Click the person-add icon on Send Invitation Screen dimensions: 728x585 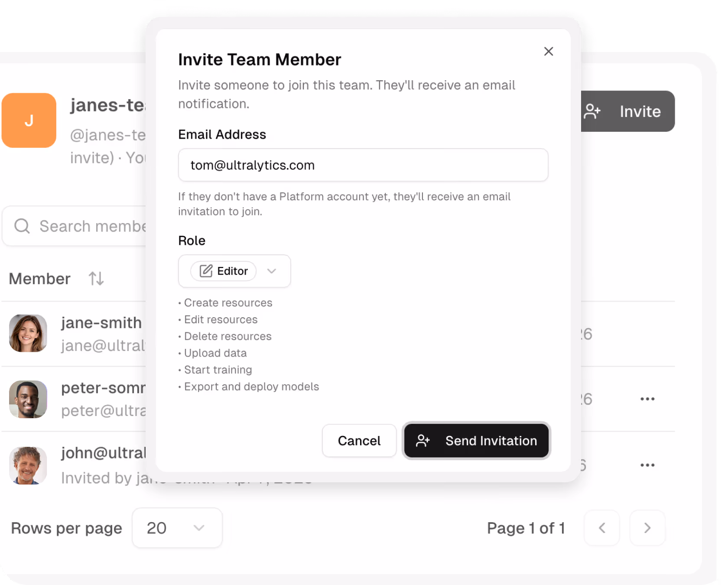[x=423, y=440]
